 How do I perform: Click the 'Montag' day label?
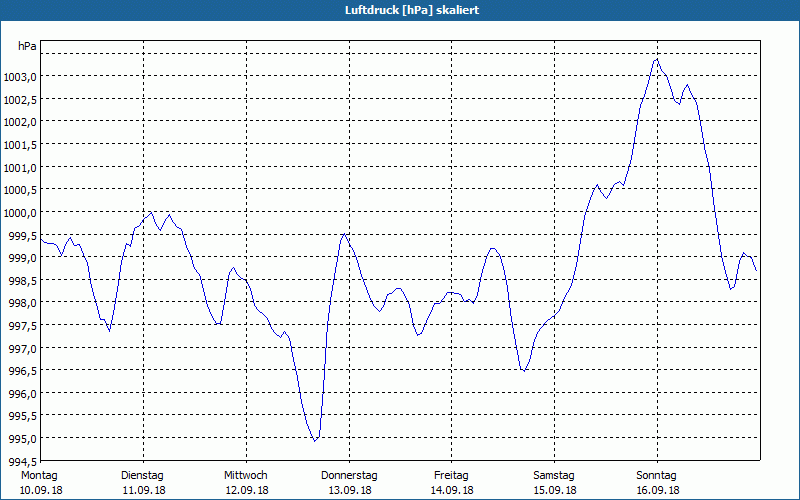point(39,476)
